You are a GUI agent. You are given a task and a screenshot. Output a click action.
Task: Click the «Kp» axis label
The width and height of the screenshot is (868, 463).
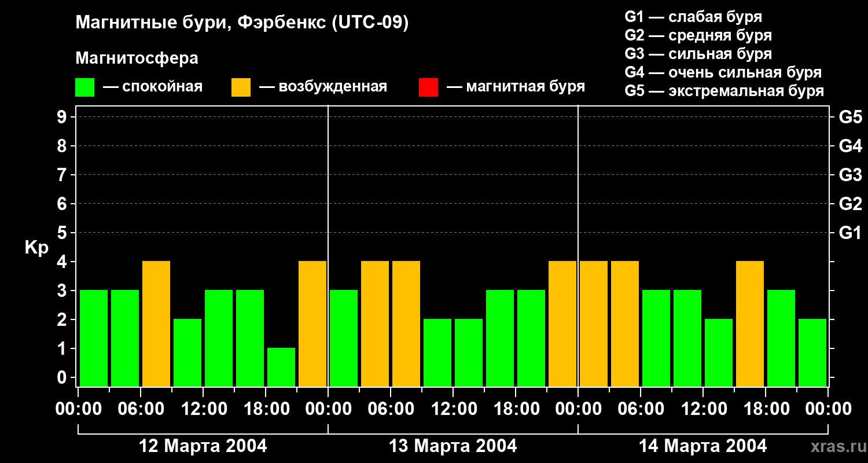[36, 248]
